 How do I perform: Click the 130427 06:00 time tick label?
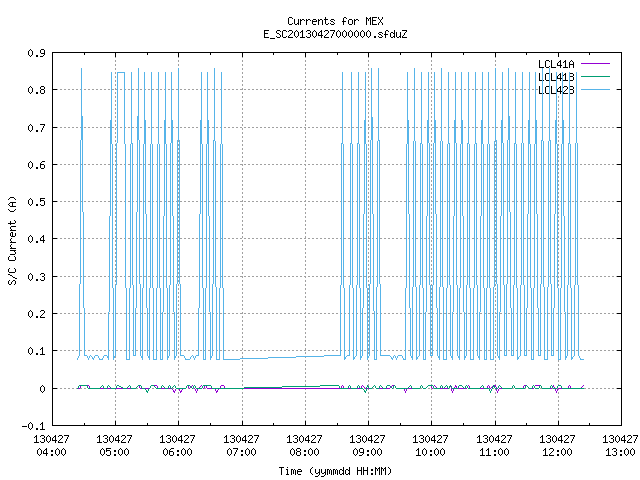pyautogui.click(x=177, y=445)
